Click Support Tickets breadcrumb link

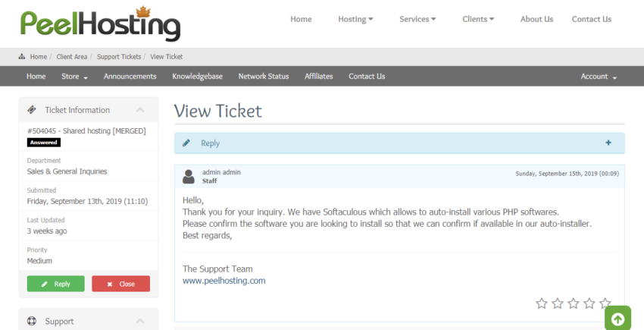click(x=119, y=57)
